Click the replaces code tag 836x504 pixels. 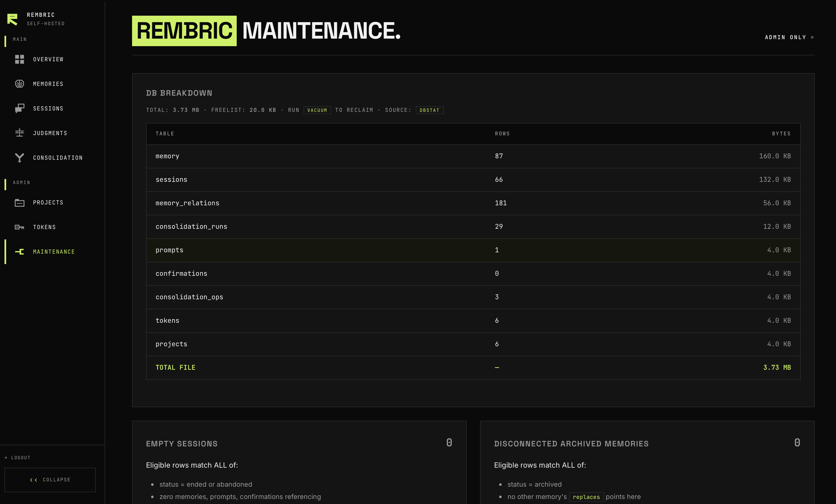tap(586, 497)
